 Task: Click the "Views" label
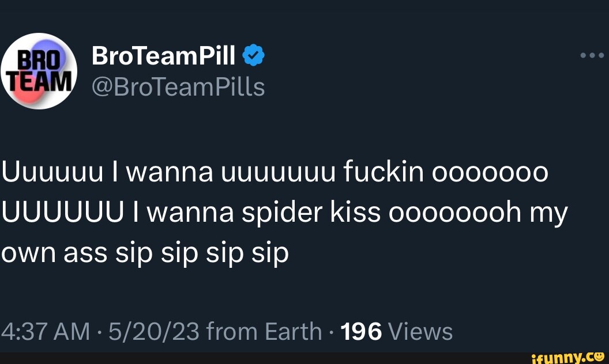pos(420,332)
